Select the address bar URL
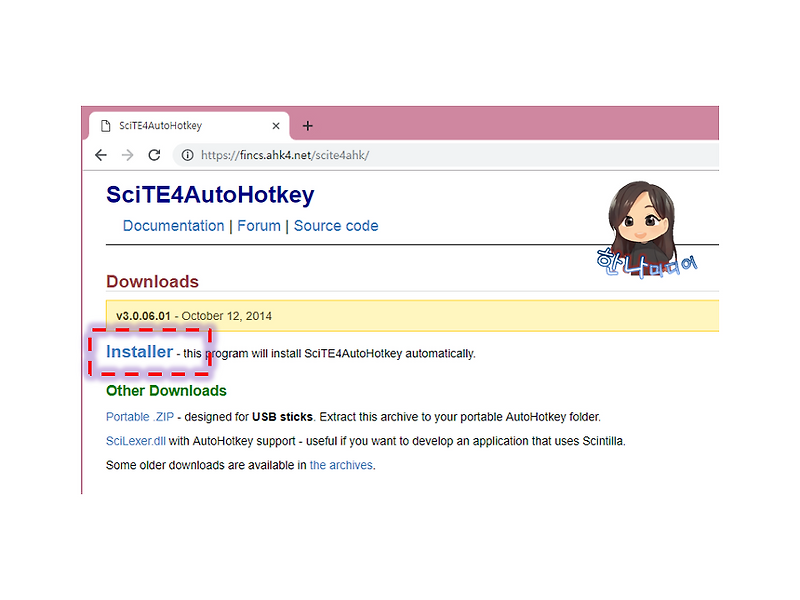The image size is (800, 600). tap(280, 155)
